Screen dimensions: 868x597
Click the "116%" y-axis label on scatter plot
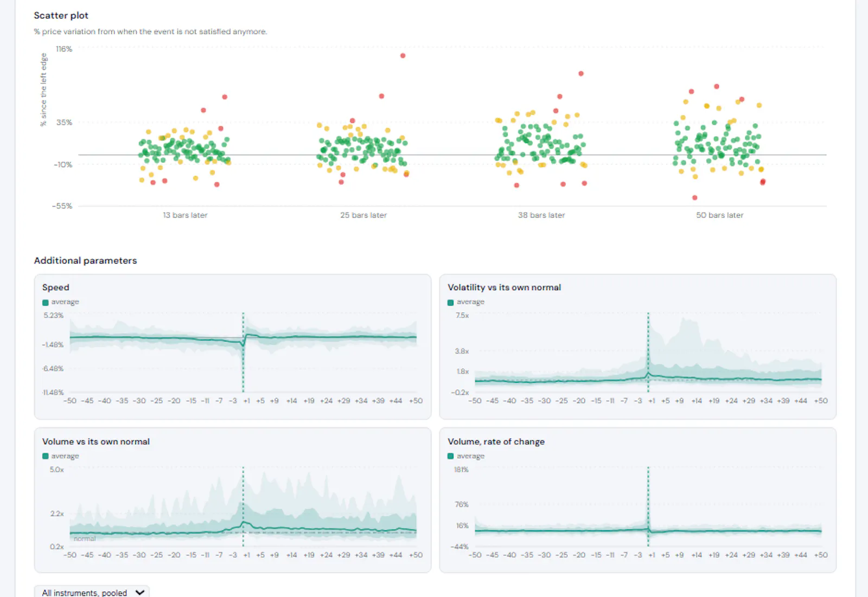click(x=64, y=49)
